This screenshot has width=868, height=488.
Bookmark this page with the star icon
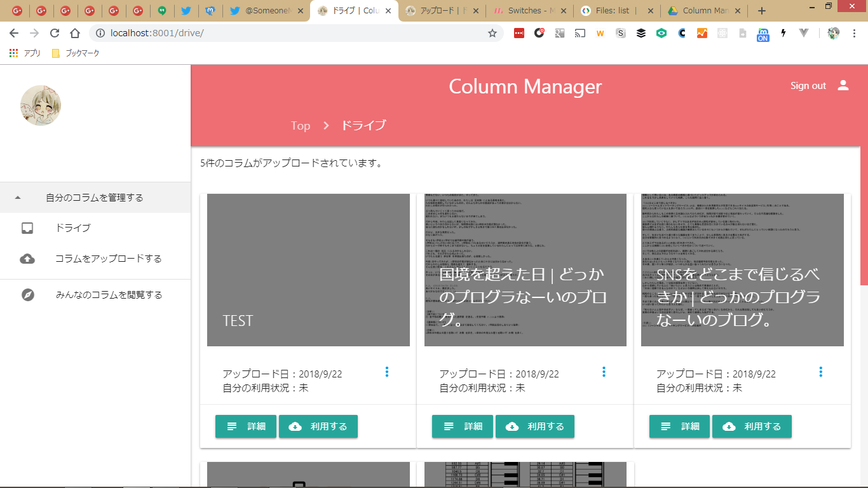(x=492, y=33)
